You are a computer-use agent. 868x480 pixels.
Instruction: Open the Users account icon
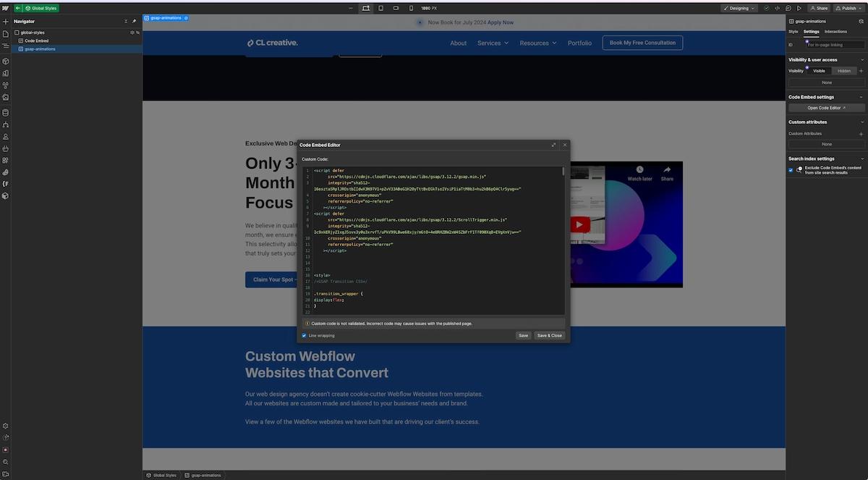(x=5, y=136)
